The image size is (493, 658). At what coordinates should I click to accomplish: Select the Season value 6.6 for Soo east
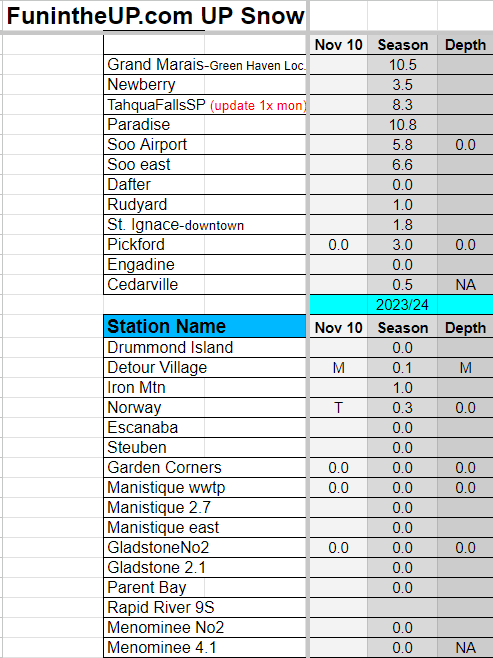402,164
